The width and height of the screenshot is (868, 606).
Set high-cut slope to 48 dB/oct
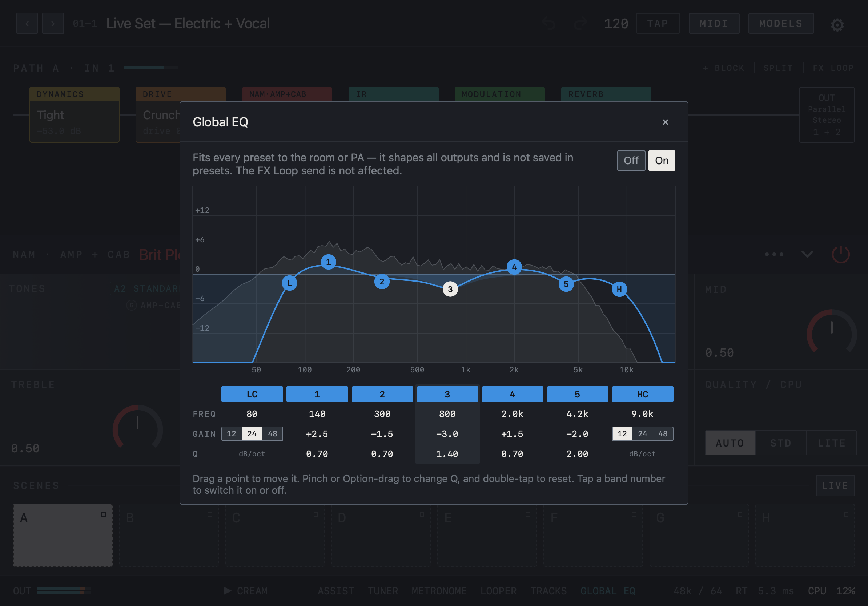coord(663,433)
